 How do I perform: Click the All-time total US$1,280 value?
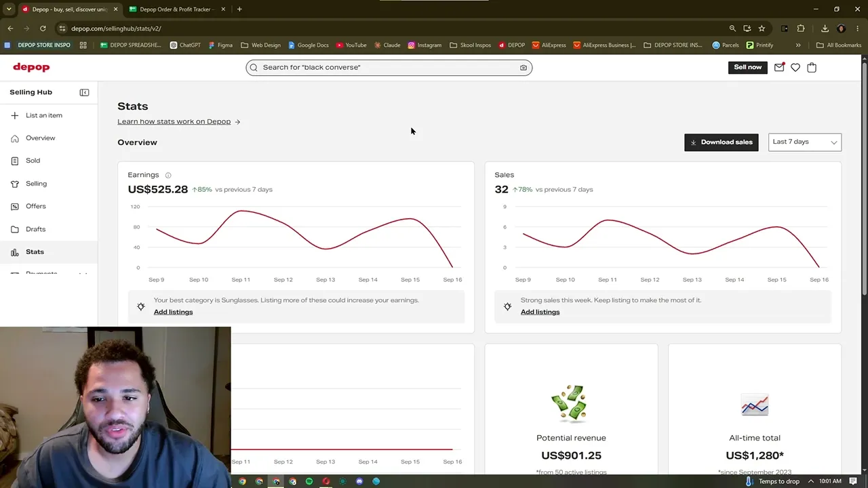click(754, 455)
